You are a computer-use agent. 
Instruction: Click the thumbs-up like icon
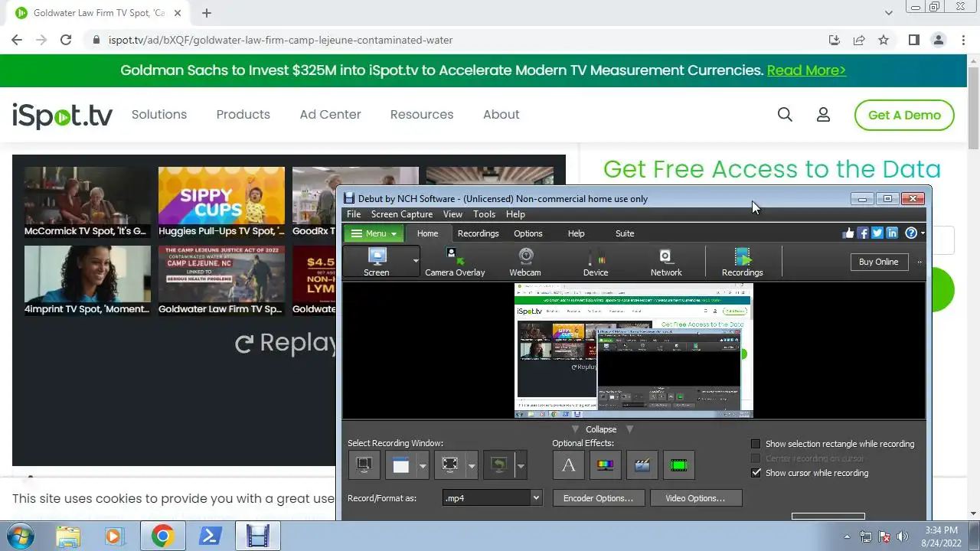pyautogui.click(x=848, y=233)
